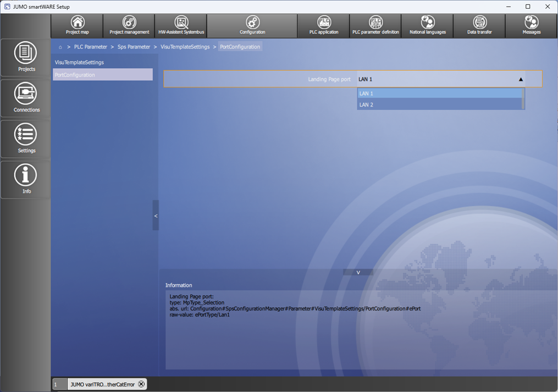Open PLC parameter definition
The height and width of the screenshot is (392, 558).
(375, 25)
